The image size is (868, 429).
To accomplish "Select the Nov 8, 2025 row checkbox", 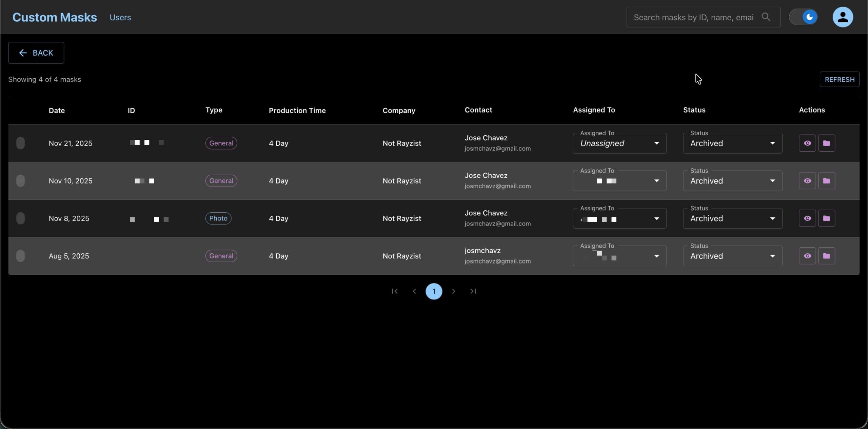I will click(20, 218).
